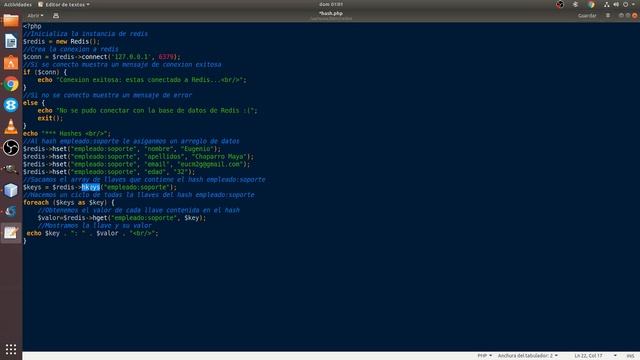640x360 pixels.
Task: Open the Files manager from the dock
Action: pos(11,20)
